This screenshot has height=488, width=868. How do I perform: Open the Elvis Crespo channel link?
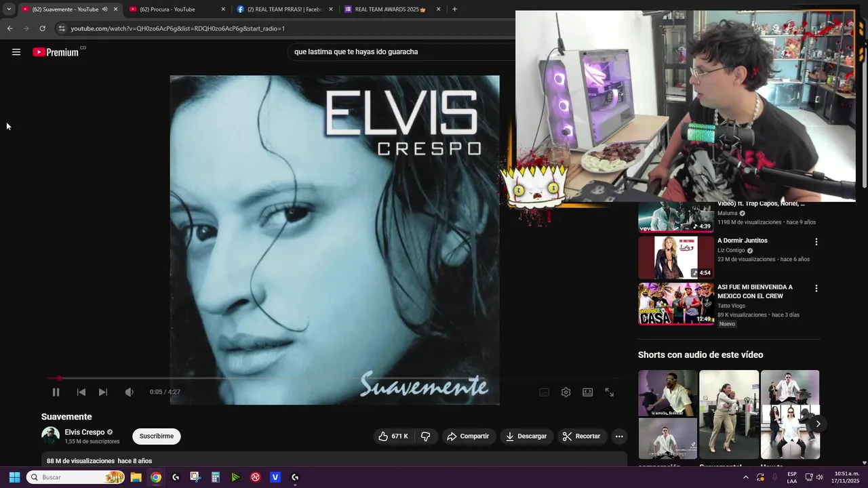(85, 432)
